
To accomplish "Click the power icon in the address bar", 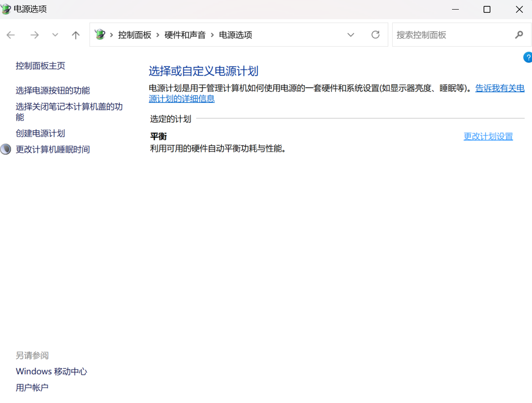I will (100, 35).
